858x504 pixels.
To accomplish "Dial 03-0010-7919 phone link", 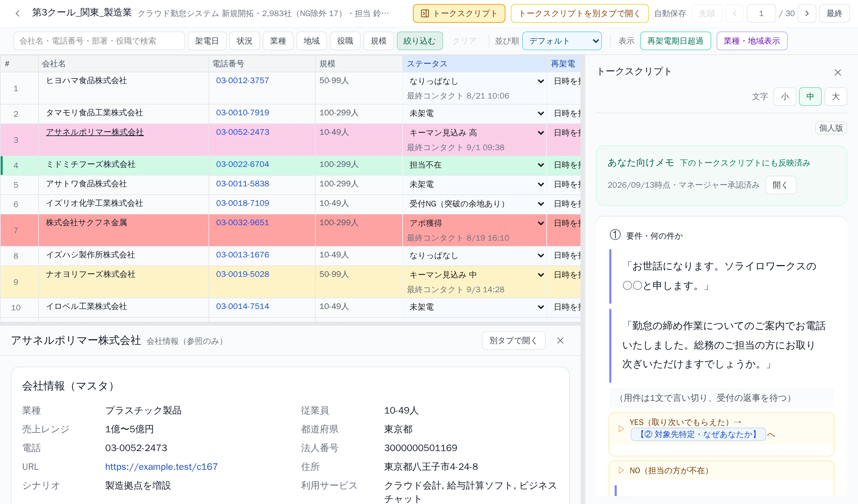I will coord(242,113).
